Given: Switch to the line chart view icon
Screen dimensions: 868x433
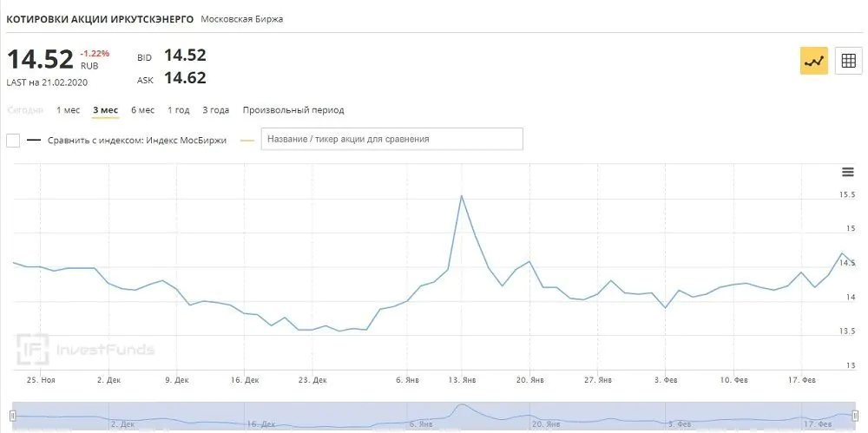Looking at the screenshot, I should 814,61.
